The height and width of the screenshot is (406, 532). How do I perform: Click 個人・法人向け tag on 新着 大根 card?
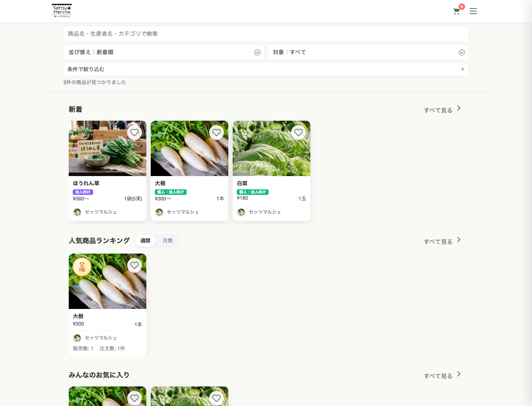pos(171,192)
